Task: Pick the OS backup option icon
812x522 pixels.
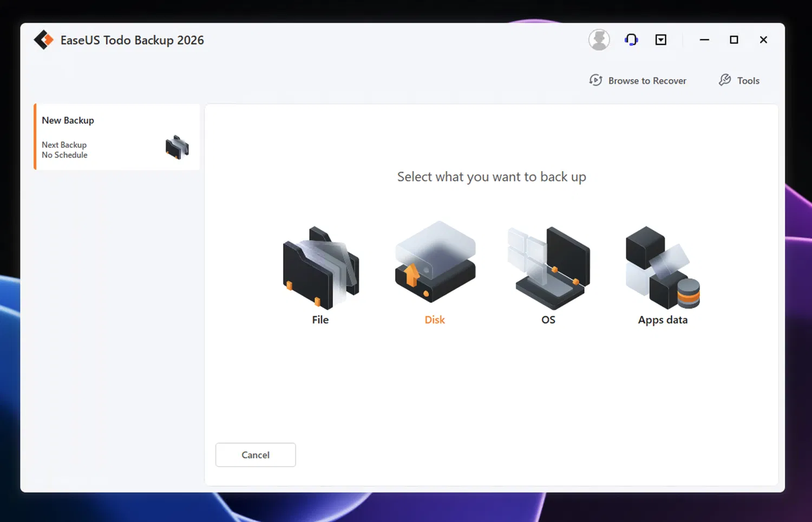Action: click(548, 267)
